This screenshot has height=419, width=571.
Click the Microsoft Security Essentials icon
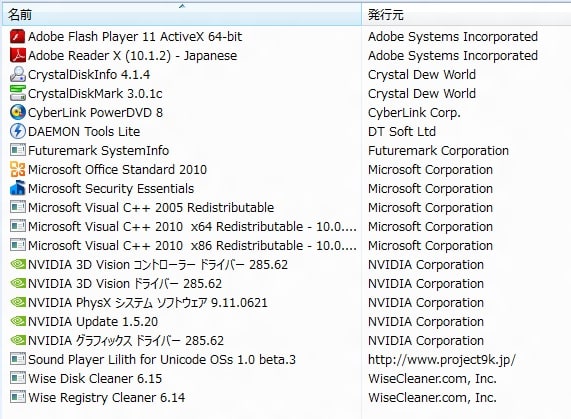tap(17, 188)
